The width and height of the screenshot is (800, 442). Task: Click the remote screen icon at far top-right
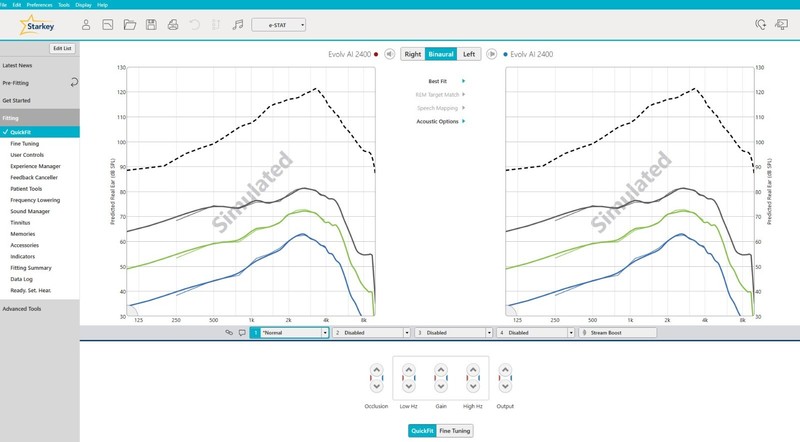781,24
